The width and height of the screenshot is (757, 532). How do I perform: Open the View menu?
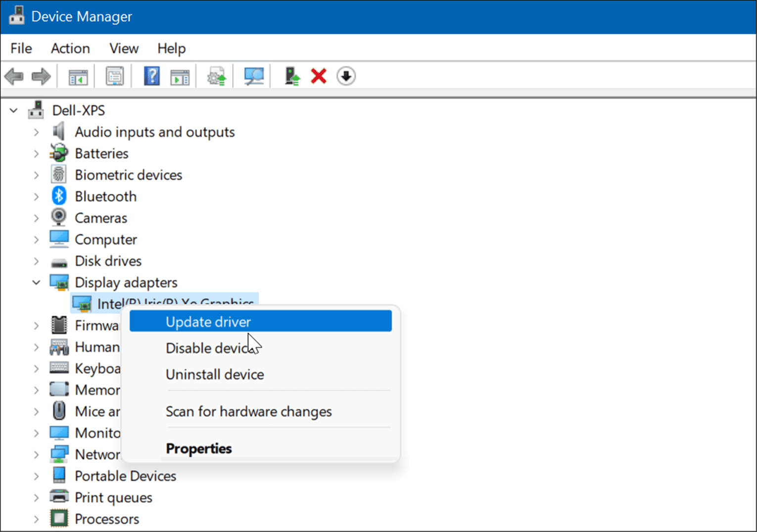click(123, 48)
